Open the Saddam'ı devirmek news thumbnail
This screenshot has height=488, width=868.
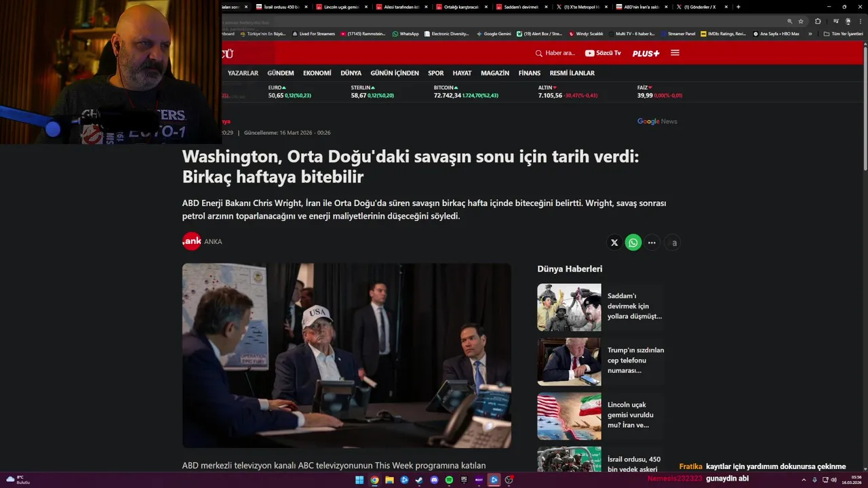click(x=569, y=307)
